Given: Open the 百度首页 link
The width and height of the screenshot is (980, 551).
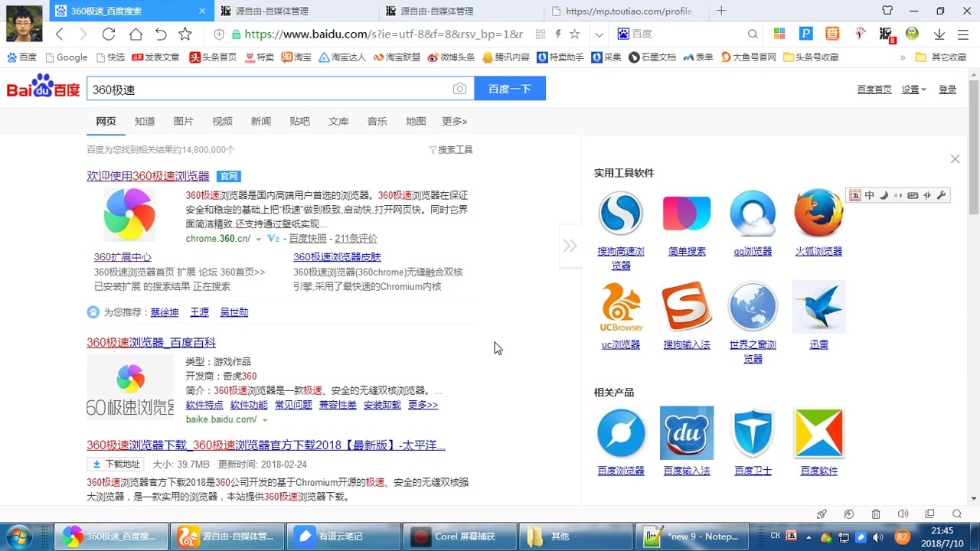Looking at the screenshot, I should point(874,90).
